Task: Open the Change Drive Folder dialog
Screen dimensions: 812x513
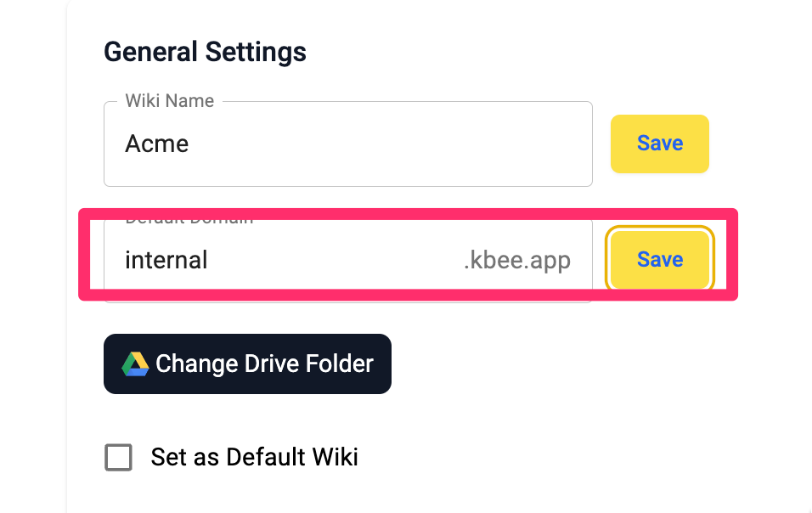Action: tap(247, 364)
